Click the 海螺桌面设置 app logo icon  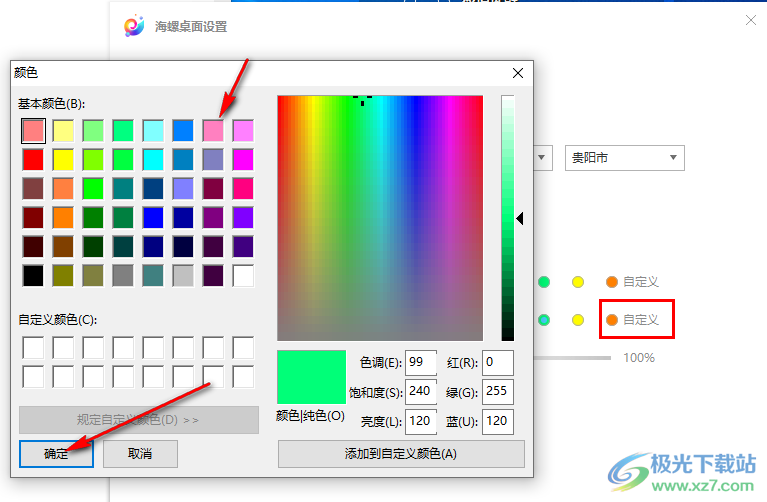(x=134, y=26)
